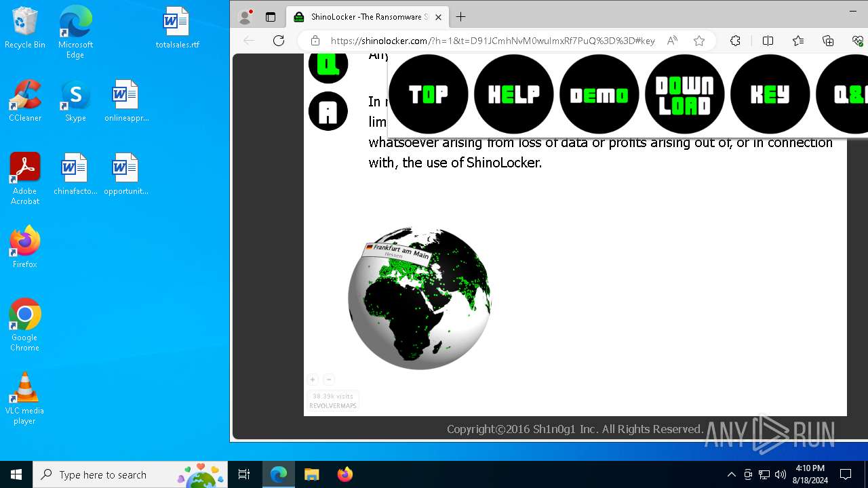Open network status tray icon
Viewport: 868px width, 488px height.
coord(764,474)
